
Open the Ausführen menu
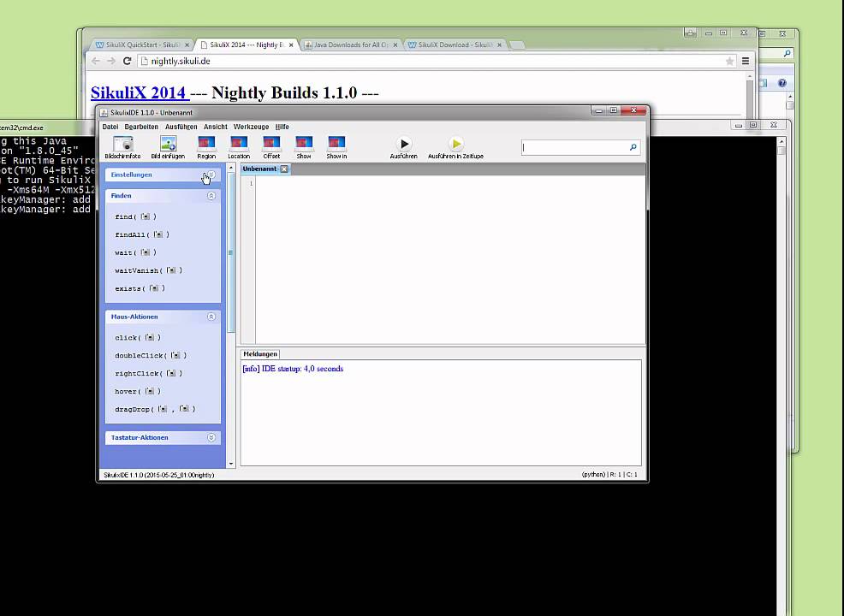tap(181, 127)
